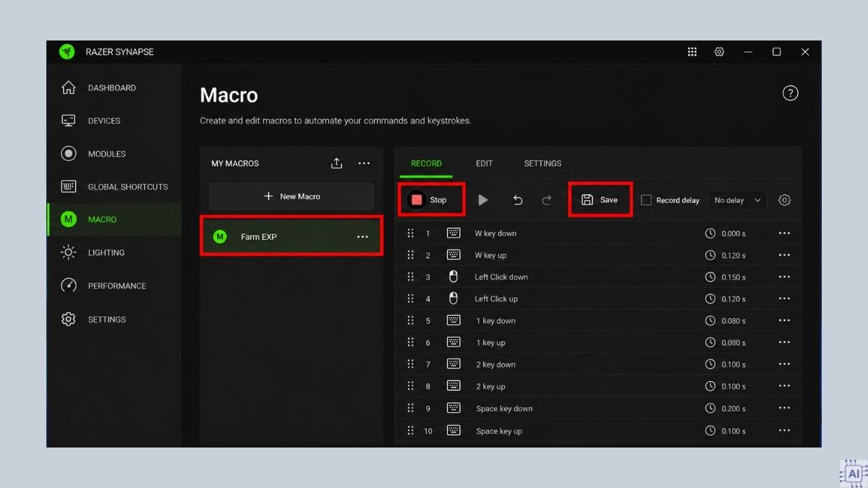The height and width of the screenshot is (488, 868).
Task: Create a New Macro
Action: point(292,197)
